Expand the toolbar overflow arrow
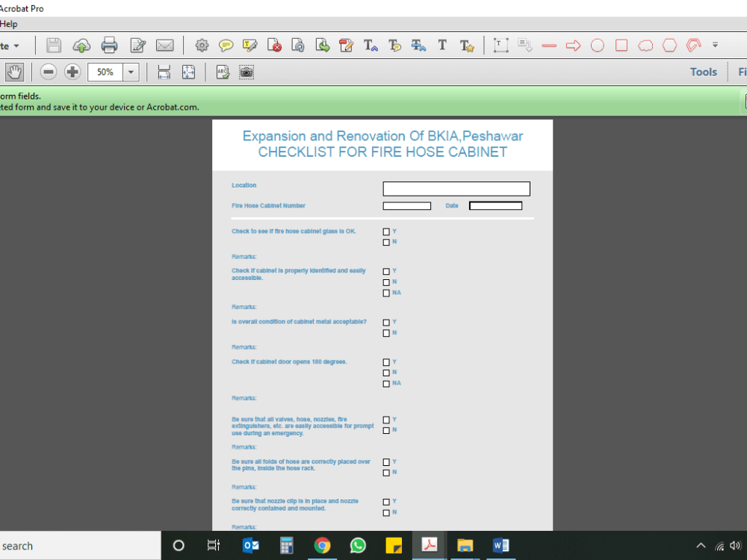This screenshot has height=560, width=747. [x=715, y=45]
